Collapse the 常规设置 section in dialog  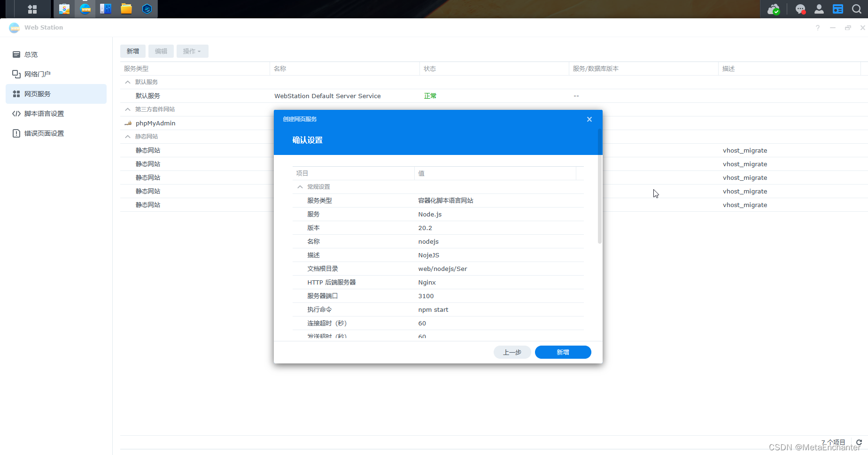pyautogui.click(x=300, y=187)
